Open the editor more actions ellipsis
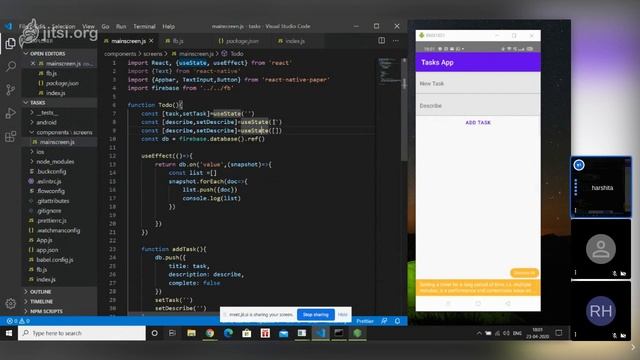The width and height of the screenshot is (640, 360). (x=396, y=40)
